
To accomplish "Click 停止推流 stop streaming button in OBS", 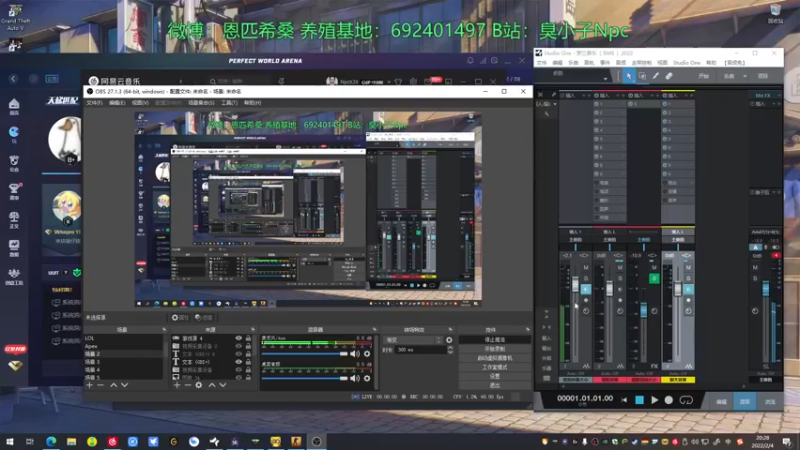I will (494, 340).
